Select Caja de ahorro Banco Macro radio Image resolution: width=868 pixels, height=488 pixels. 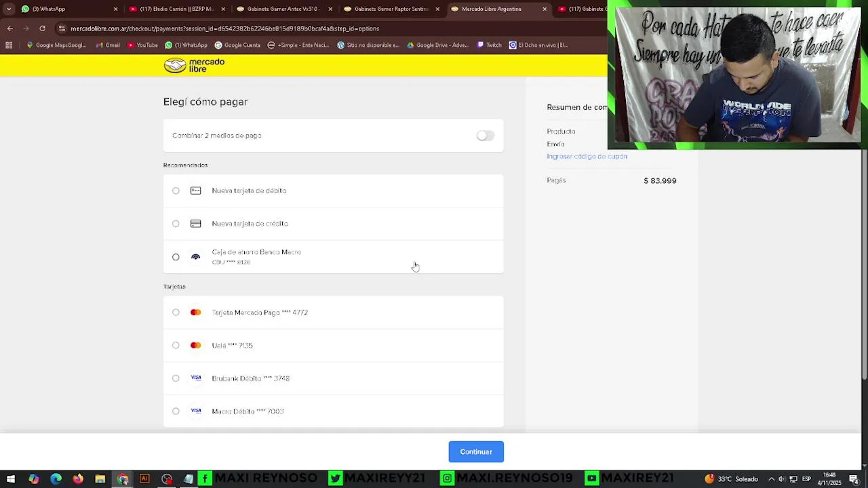pyautogui.click(x=176, y=257)
